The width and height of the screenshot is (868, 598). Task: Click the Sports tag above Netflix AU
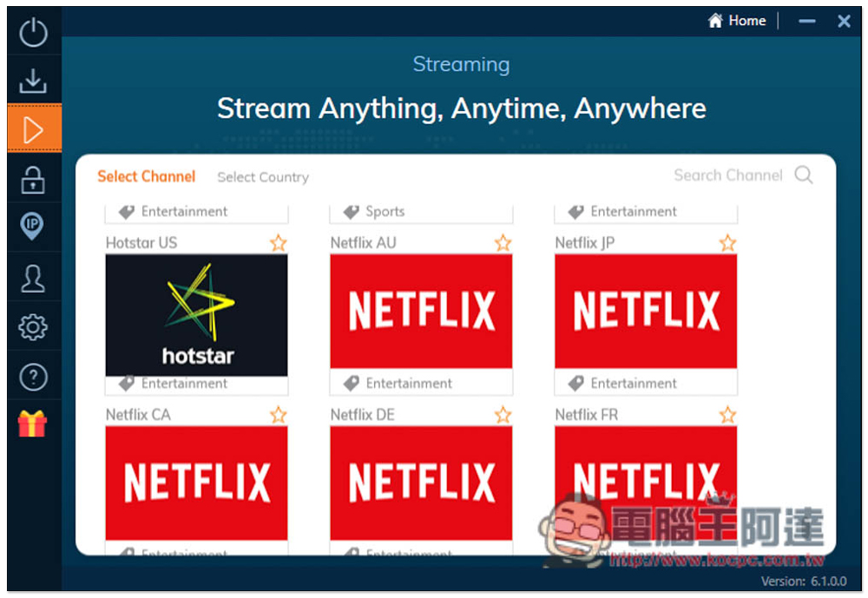tap(375, 212)
